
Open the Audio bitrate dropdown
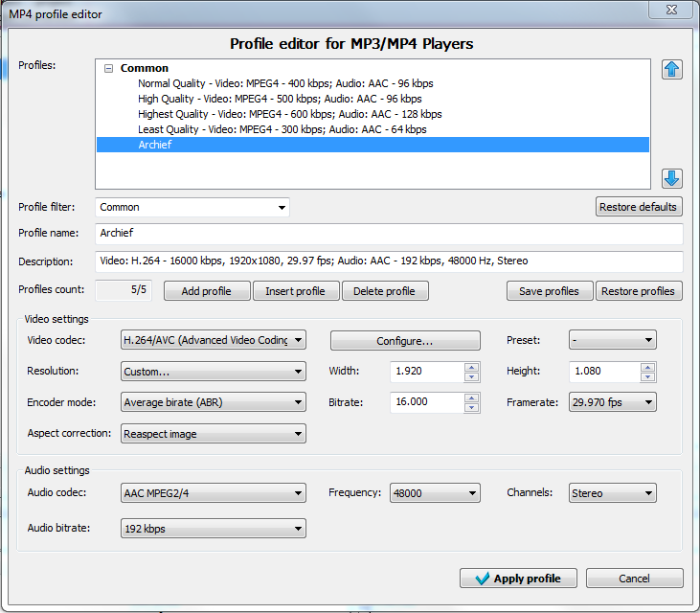pyautogui.click(x=299, y=529)
